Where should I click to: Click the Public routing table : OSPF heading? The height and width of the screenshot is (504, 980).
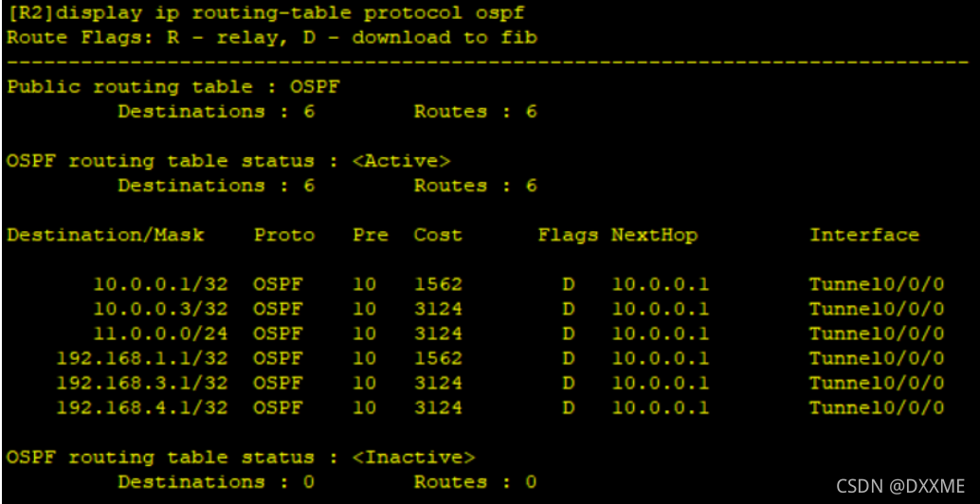tap(173, 87)
